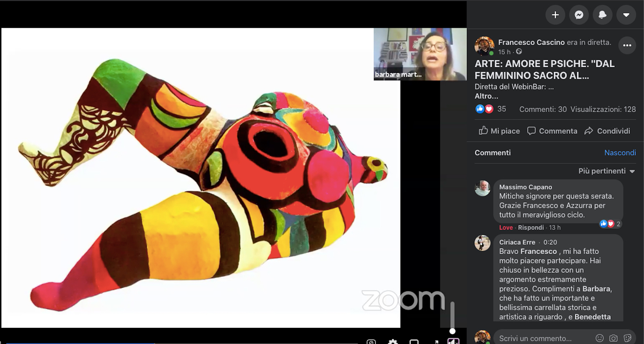Open Massimo Capano's profile avatar
Image resolution: width=644 pixels, height=344 pixels.
pos(482,188)
